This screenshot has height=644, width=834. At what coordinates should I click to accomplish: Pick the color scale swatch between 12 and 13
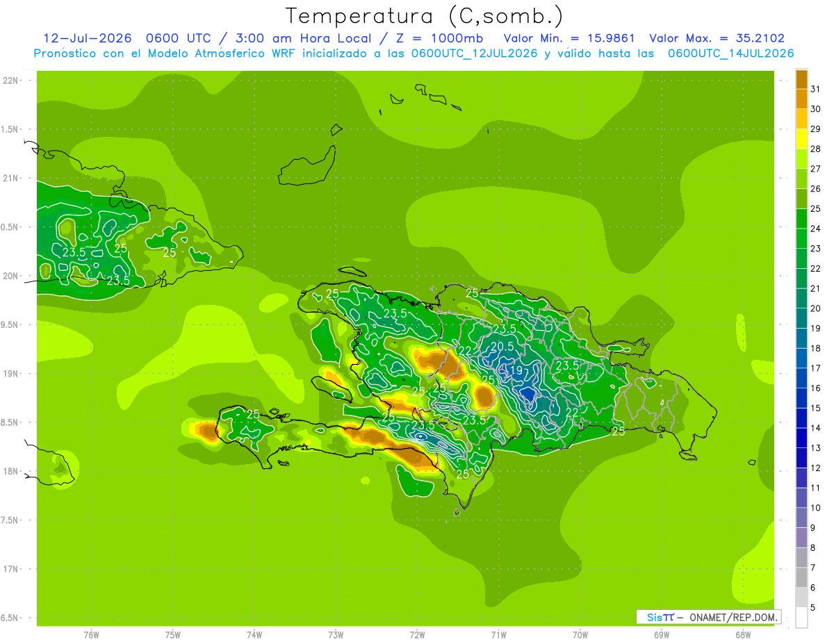tap(801, 458)
